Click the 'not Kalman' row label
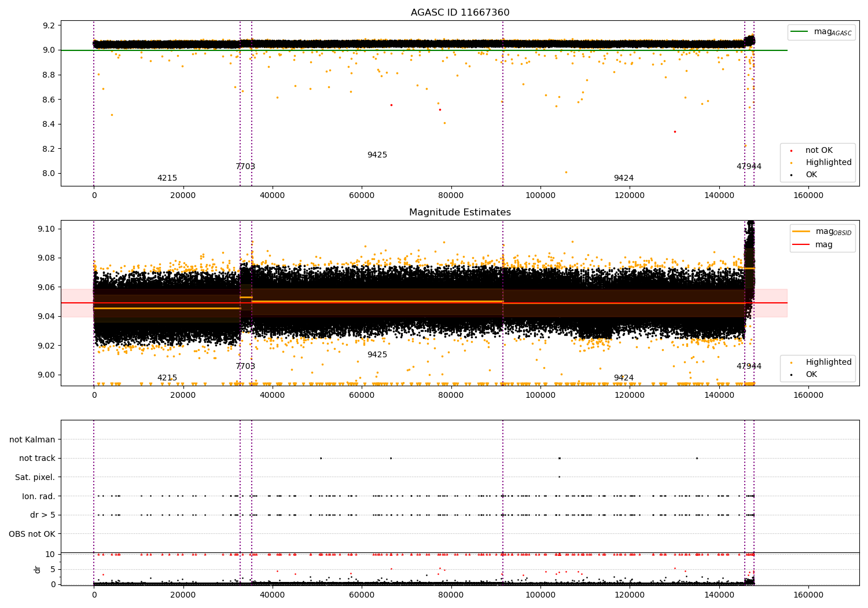The width and height of the screenshot is (868, 608). 32,439
